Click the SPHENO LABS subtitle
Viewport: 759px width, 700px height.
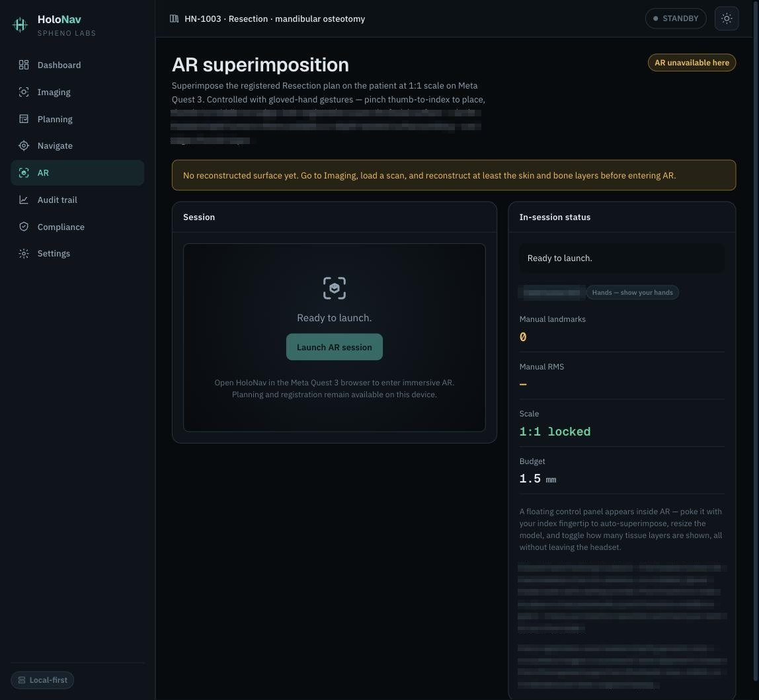tap(67, 33)
